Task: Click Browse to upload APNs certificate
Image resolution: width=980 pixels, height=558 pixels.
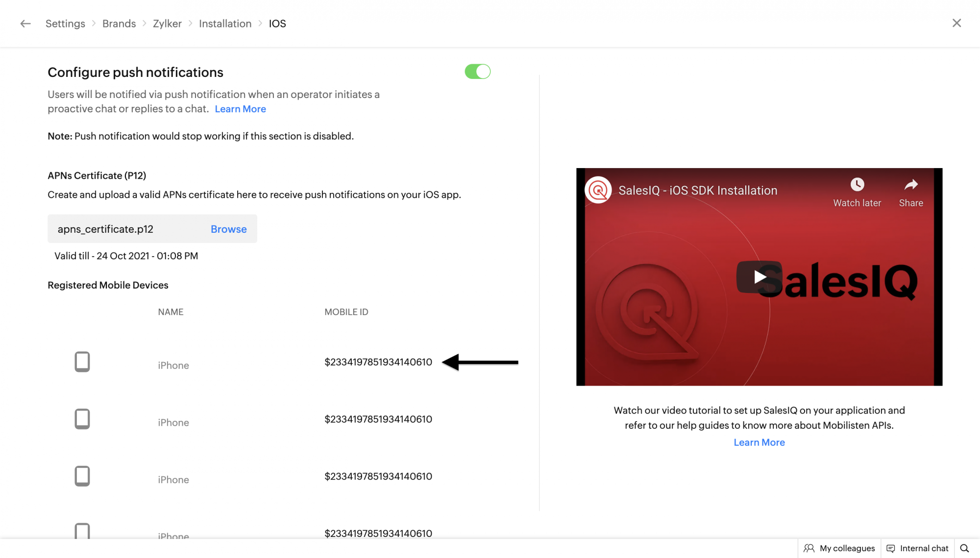Action: [228, 229]
